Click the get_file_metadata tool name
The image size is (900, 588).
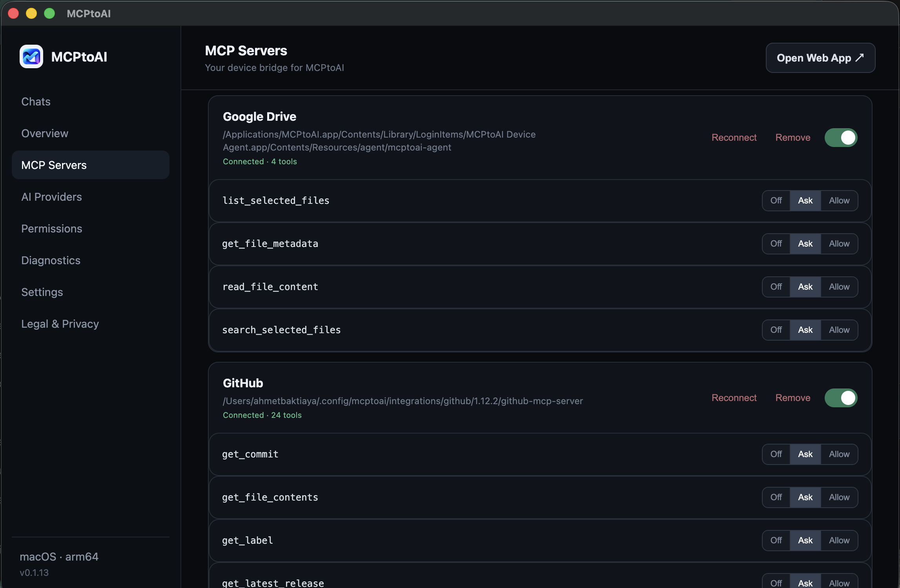(270, 244)
